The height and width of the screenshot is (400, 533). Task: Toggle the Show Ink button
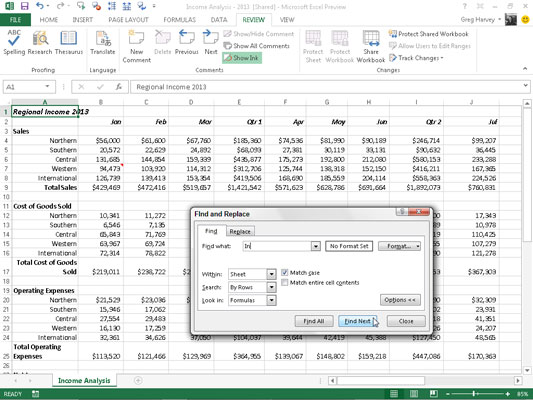point(242,58)
